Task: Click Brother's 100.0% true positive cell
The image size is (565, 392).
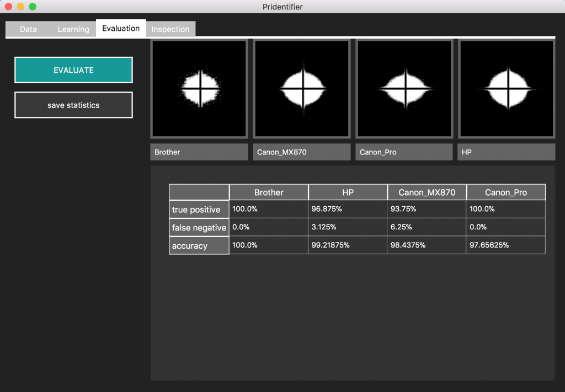Action: coord(269,209)
